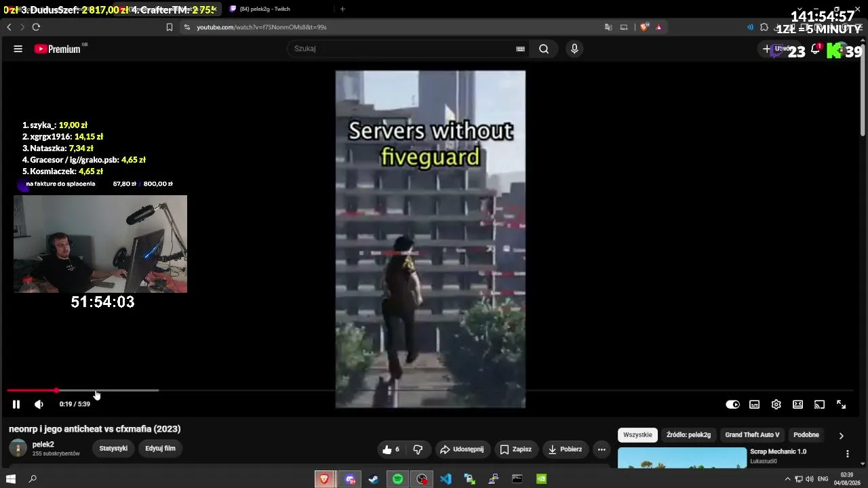Click the Udostępnij share button
868x488 pixels.
coord(462,449)
